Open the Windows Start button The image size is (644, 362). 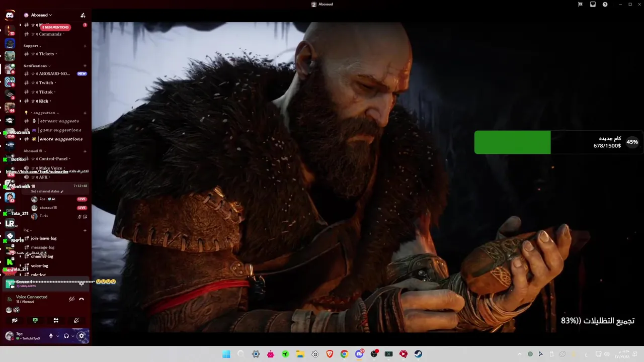pyautogui.click(x=226, y=354)
